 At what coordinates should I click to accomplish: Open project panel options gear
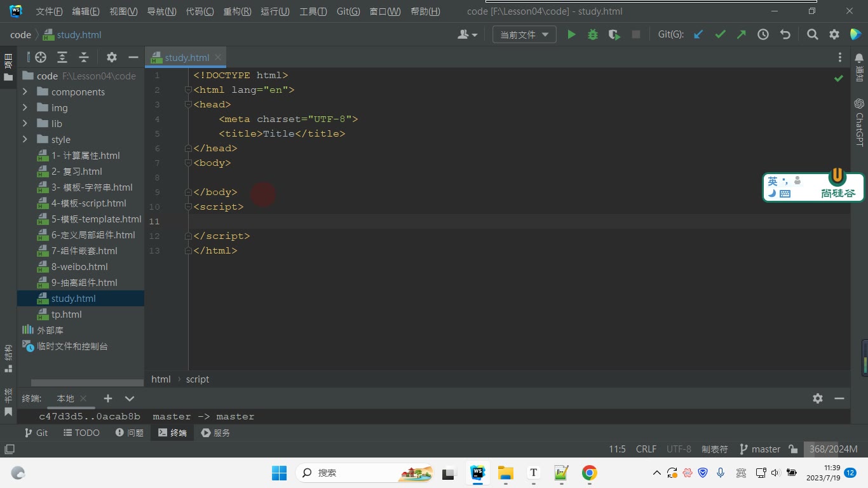[112, 57]
